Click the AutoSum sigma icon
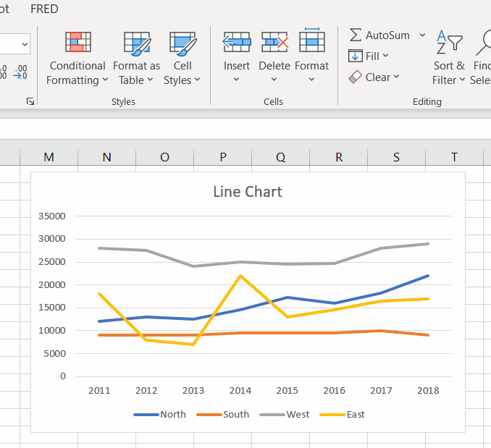491x448 pixels. click(355, 35)
